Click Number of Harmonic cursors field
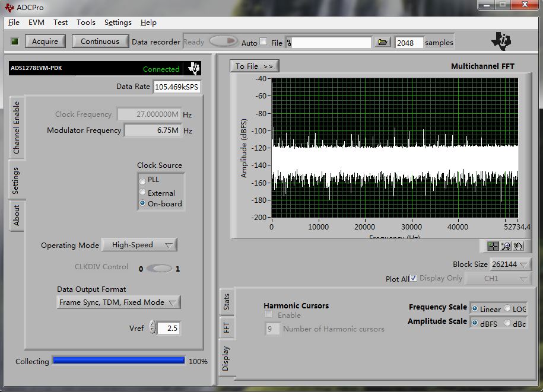Image resolution: width=543 pixels, height=392 pixels. pos(272,329)
